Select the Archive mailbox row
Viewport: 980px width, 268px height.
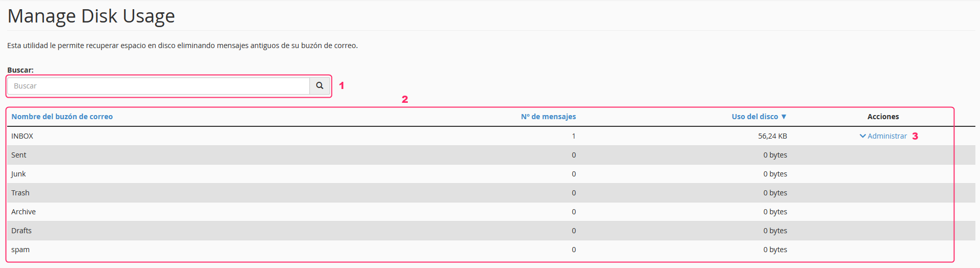491,212
